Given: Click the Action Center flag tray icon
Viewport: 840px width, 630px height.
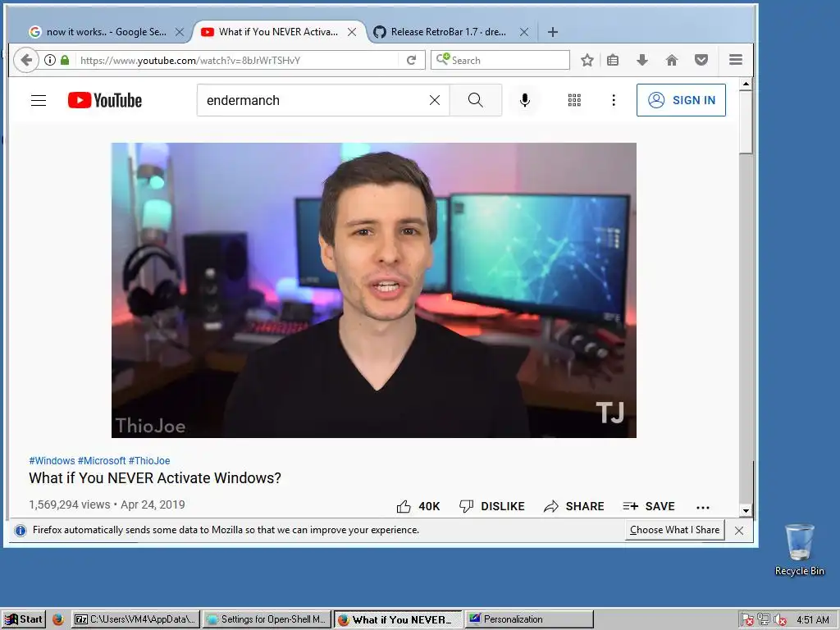Looking at the screenshot, I should point(747,620).
